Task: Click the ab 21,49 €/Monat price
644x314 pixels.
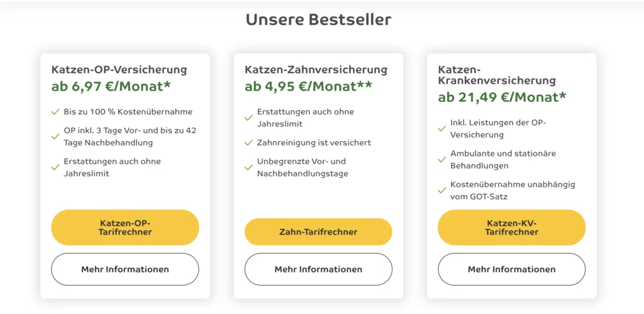Action: click(501, 97)
